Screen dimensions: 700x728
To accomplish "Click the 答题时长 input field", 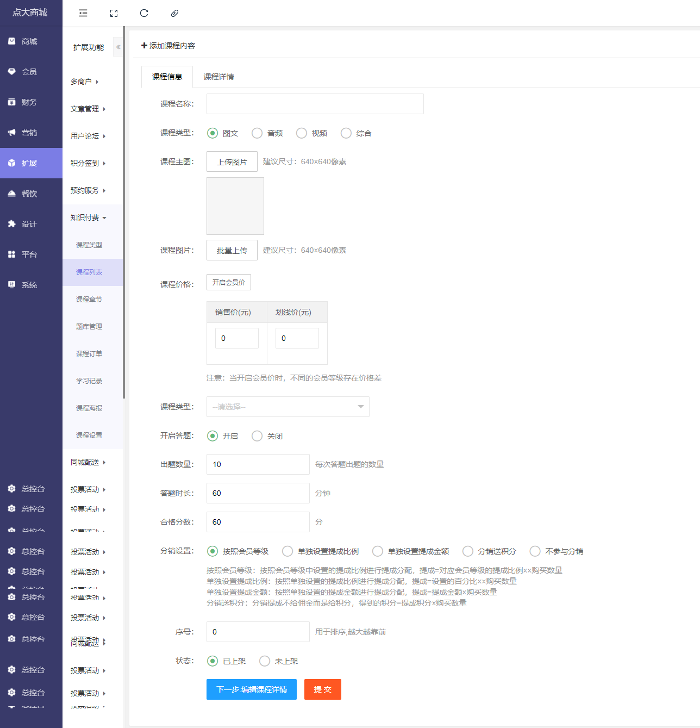I will coord(258,493).
